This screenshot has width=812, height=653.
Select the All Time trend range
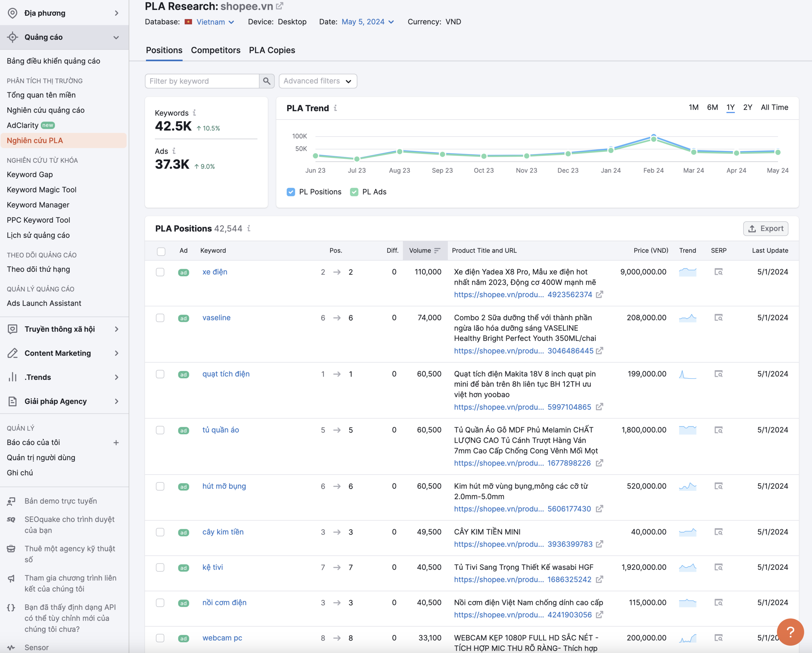click(774, 107)
